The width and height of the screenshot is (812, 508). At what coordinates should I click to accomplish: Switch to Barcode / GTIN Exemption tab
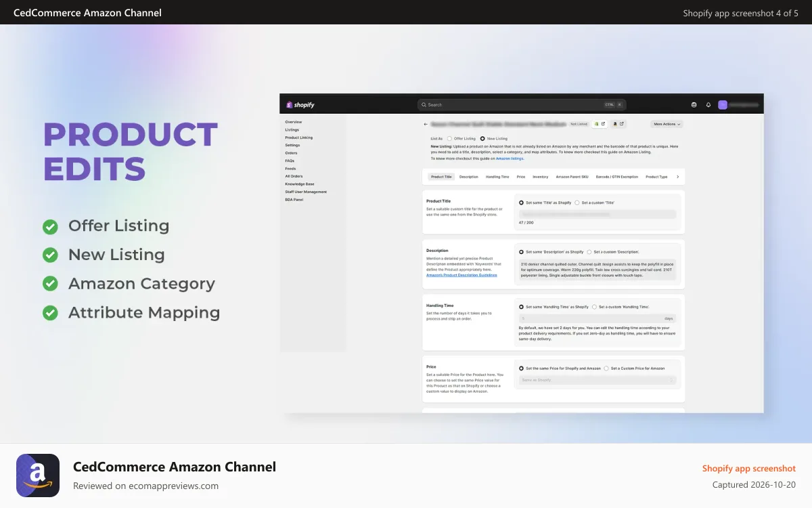pos(616,177)
